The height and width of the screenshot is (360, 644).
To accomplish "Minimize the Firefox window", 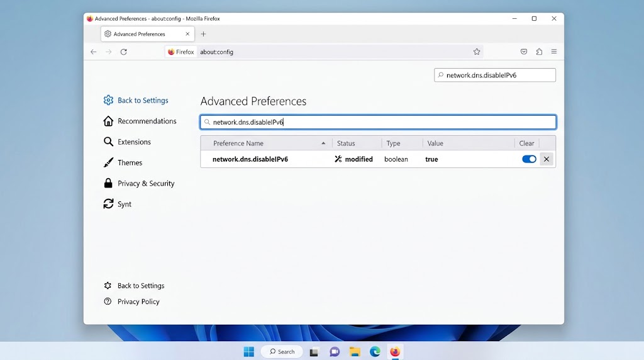I will tap(514, 18).
